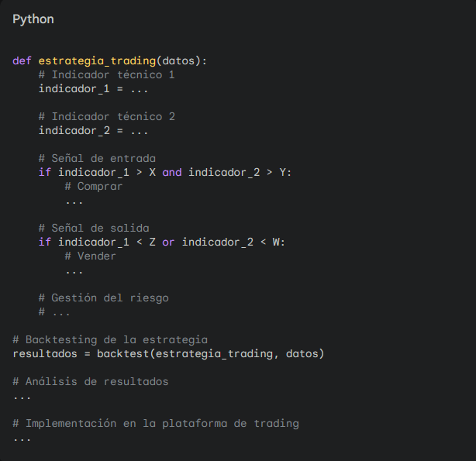Screen dimensions: 476x461
Task: Click the '# Comprar' comment
Action: (x=93, y=186)
